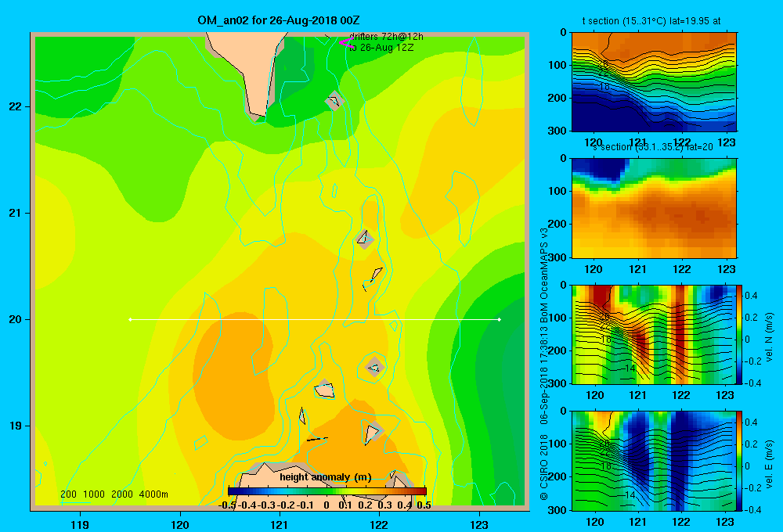The image size is (783, 532).
Task: Click the 'vel. N (m/s)' axis label
Action: (x=770, y=337)
